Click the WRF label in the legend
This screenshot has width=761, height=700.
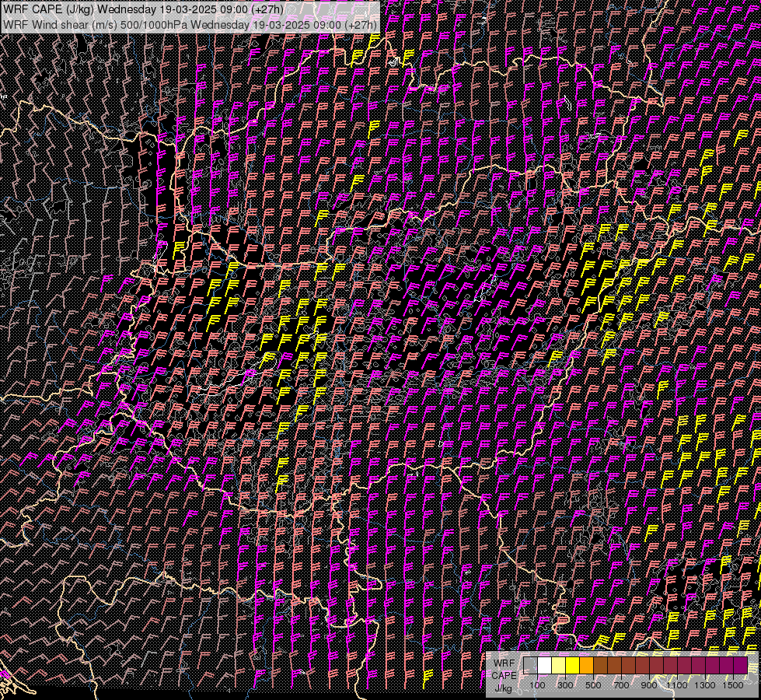point(504,663)
